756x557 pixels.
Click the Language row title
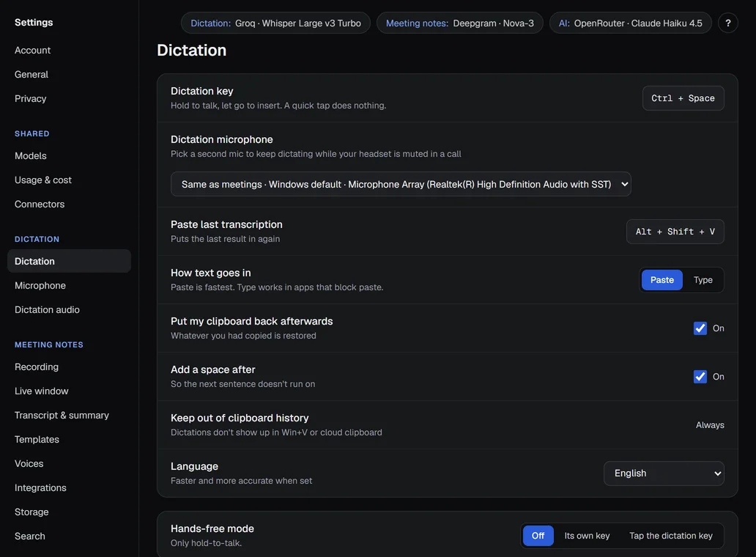click(x=194, y=466)
